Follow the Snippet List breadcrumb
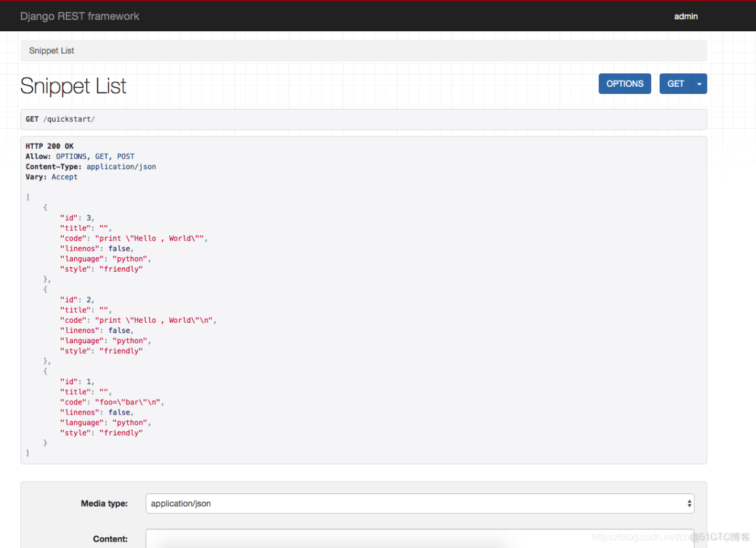 click(x=51, y=50)
